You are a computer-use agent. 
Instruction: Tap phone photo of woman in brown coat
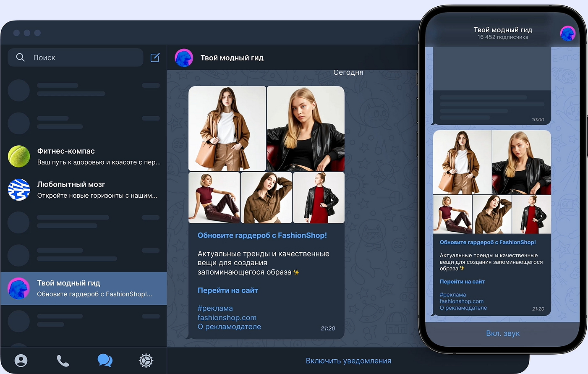coord(462,162)
